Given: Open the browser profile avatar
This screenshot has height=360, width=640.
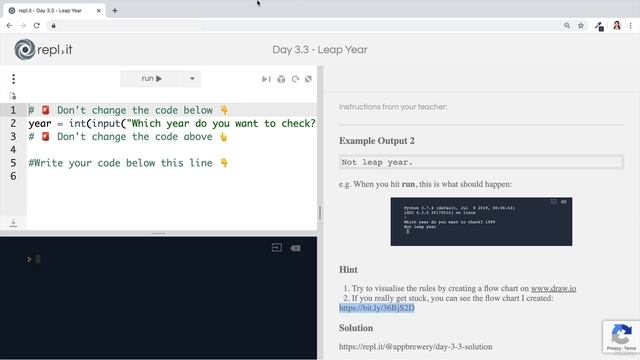Looking at the screenshot, I should (x=617, y=26).
